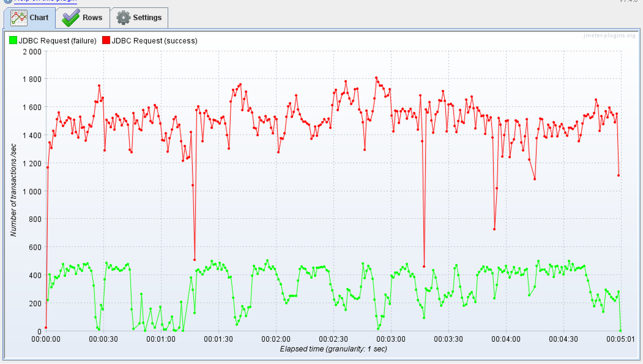Click the '1 400' y-axis value
643x364 pixels.
(x=32, y=135)
